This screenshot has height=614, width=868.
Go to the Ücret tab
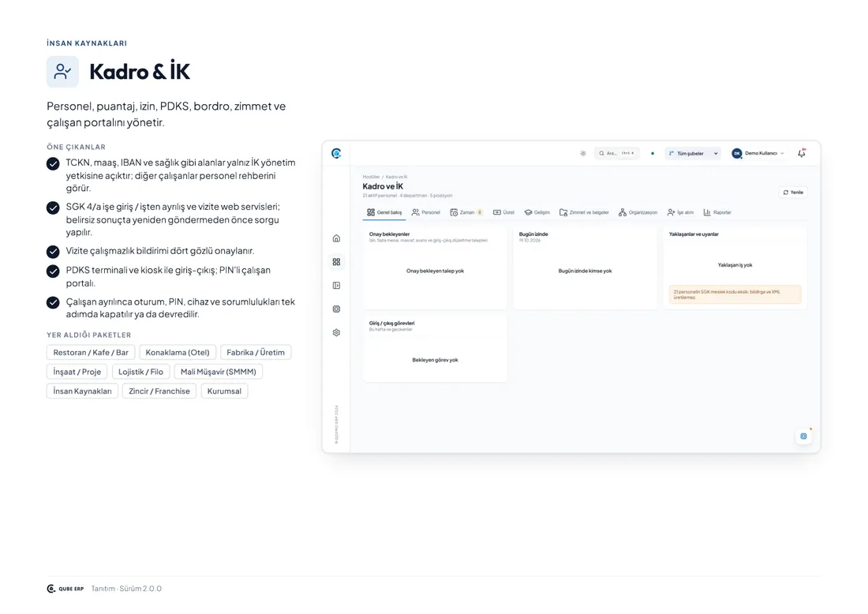tap(503, 212)
